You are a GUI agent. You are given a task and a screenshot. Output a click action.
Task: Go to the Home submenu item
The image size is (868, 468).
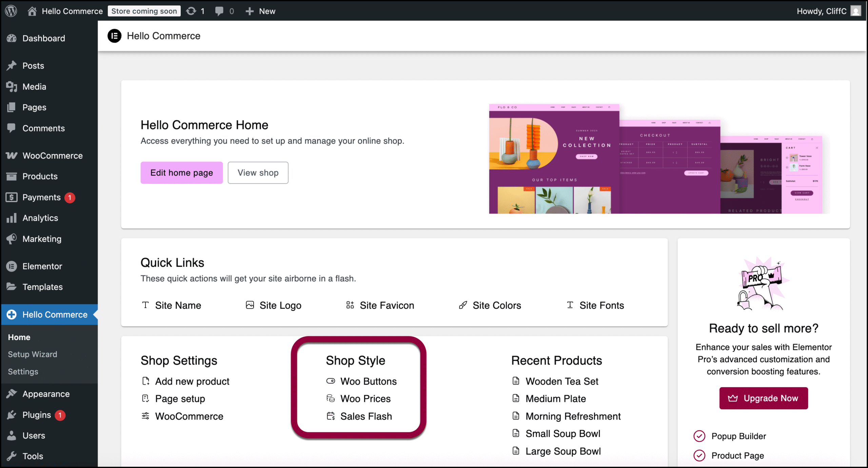(19, 337)
